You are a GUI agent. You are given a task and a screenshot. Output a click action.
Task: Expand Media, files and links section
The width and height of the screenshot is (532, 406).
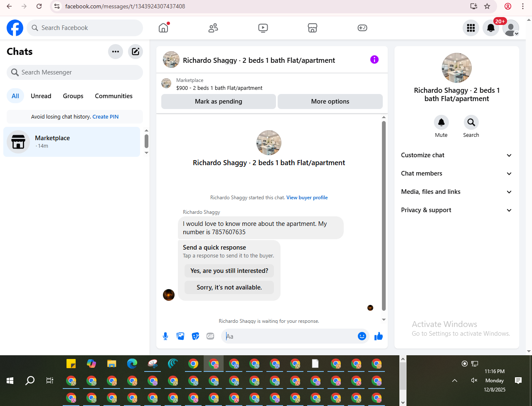pyautogui.click(x=457, y=192)
